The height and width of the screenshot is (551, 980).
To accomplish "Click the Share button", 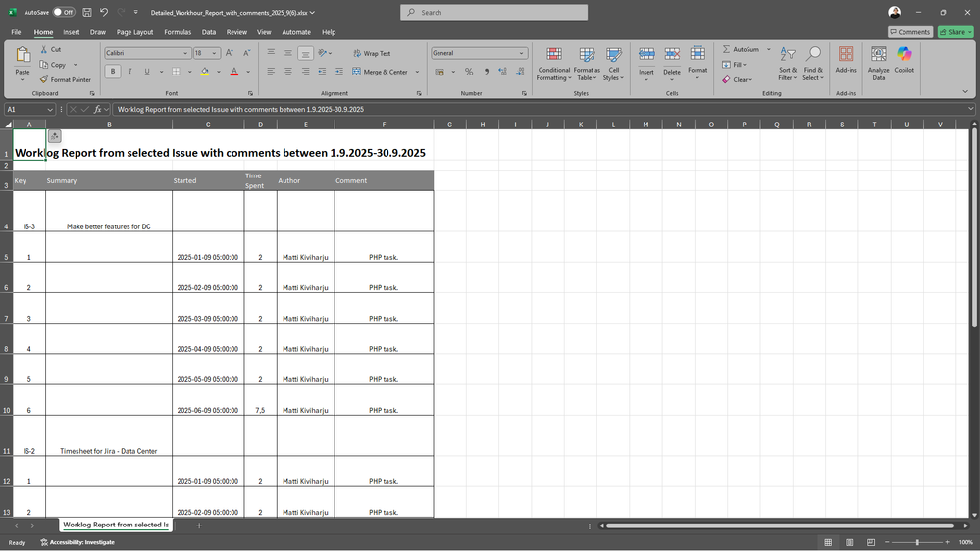I will (954, 32).
